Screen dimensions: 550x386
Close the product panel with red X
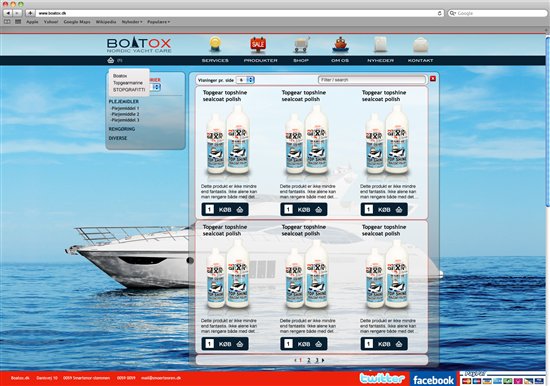pyautogui.click(x=433, y=79)
